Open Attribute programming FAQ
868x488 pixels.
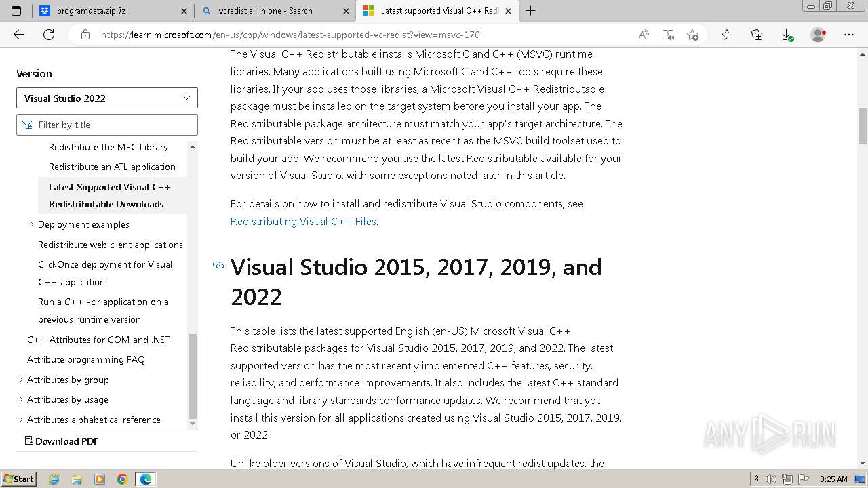(86, 359)
